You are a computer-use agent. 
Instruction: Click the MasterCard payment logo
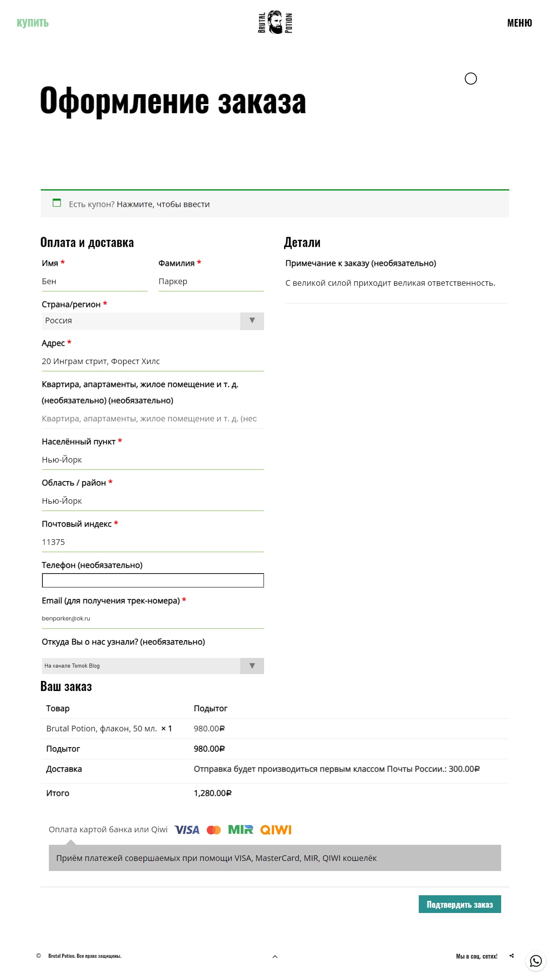tap(214, 830)
